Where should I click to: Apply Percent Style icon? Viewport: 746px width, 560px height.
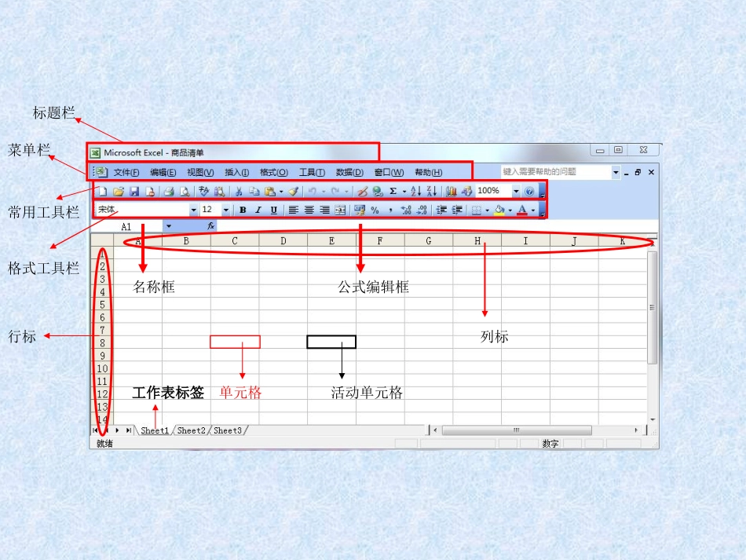375,210
